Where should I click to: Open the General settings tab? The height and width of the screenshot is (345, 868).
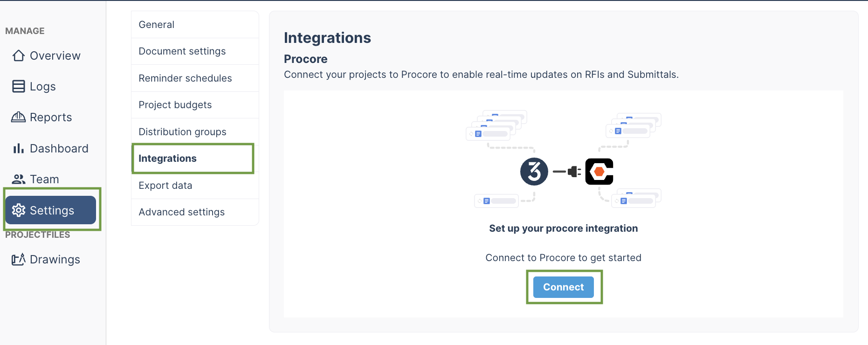click(x=195, y=25)
